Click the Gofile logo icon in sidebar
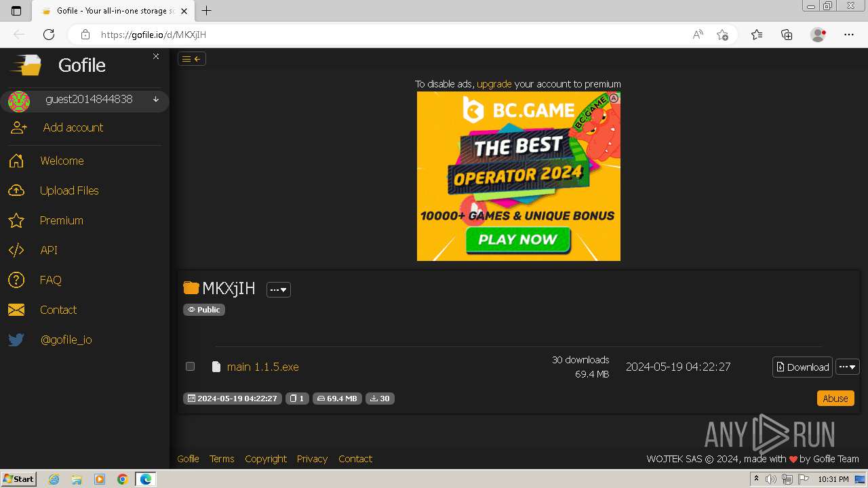The width and height of the screenshot is (868, 488). (26, 65)
